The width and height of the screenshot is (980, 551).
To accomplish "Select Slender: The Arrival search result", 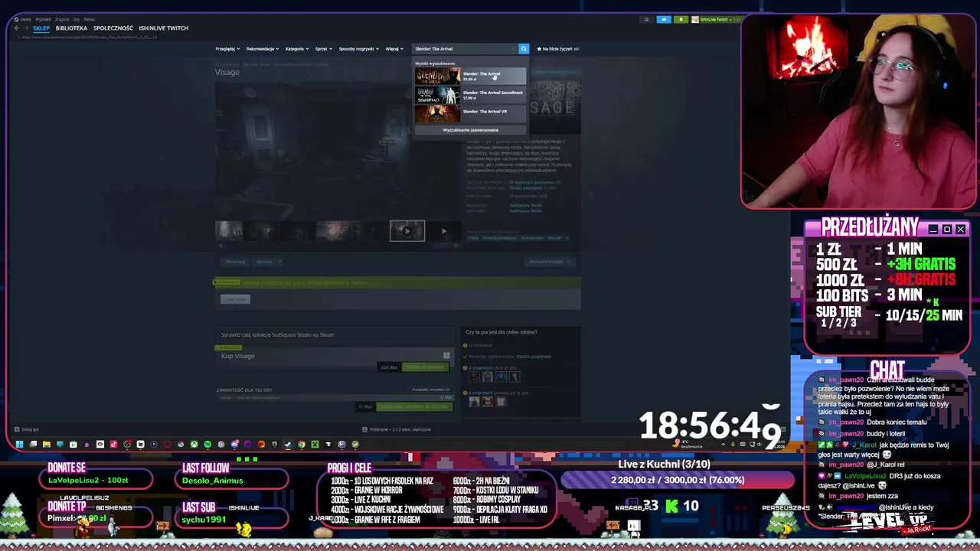I will (470, 76).
